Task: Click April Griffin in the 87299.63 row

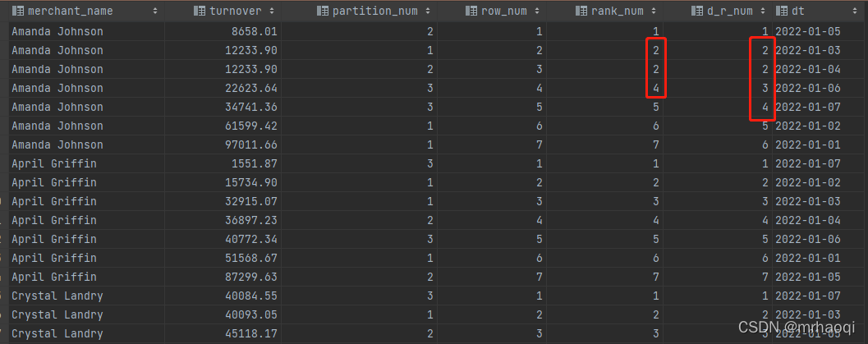Action: pos(53,277)
